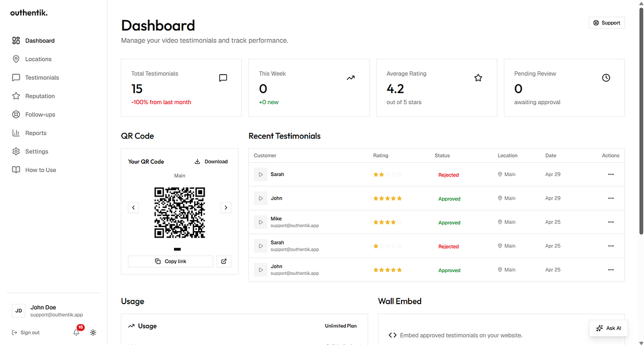Screen dimensions: 644x345
Task: Play Sarah's Apr 29 testimonial video
Action: click(x=260, y=174)
